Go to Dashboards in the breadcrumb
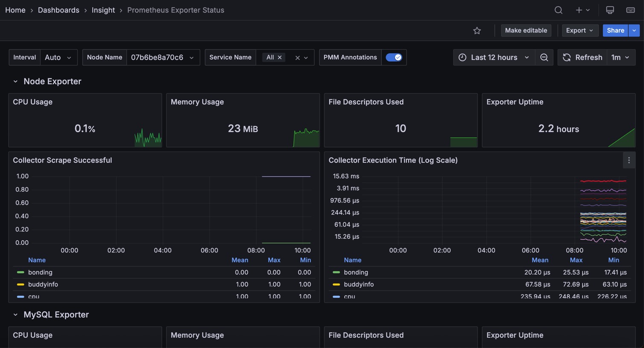The height and width of the screenshot is (348, 644). tap(59, 10)
